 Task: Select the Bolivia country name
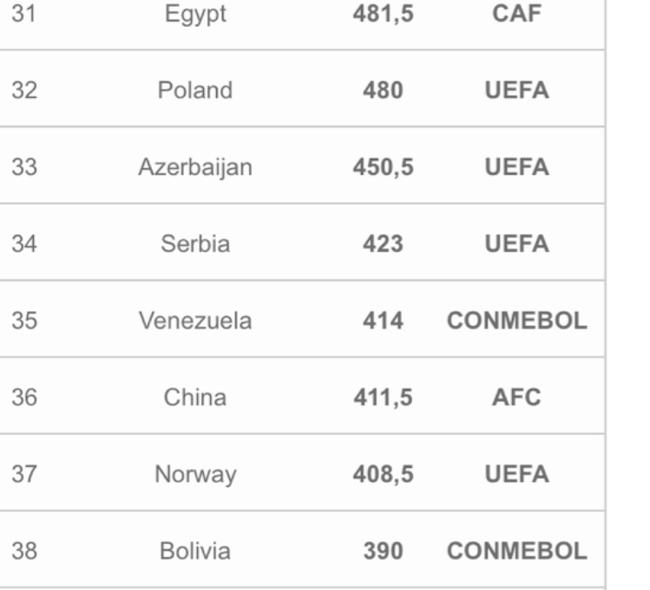[x=195, y=551]
